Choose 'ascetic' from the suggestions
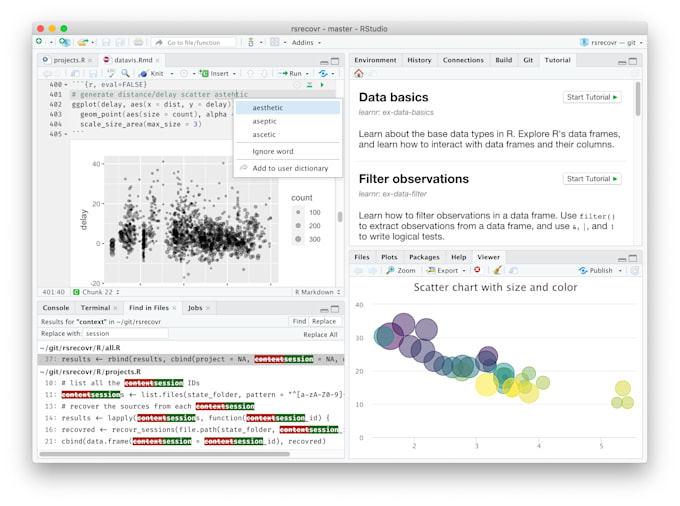 coord(288,134)
